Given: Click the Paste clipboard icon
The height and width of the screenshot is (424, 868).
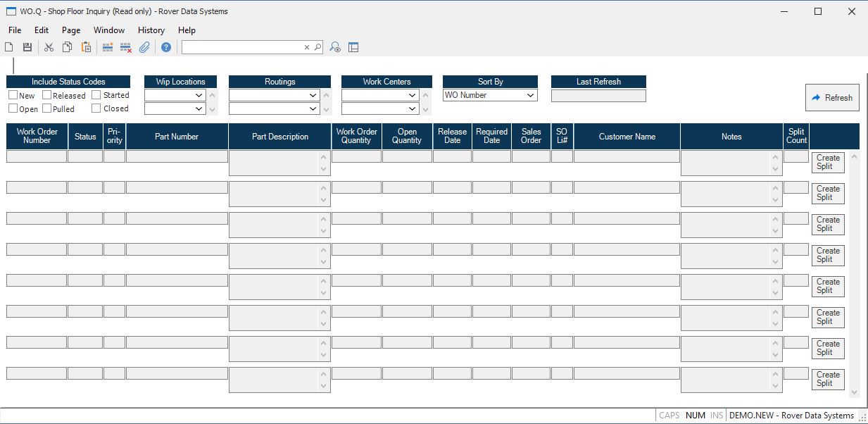Looking at the screenshot, I should point(86,47).
